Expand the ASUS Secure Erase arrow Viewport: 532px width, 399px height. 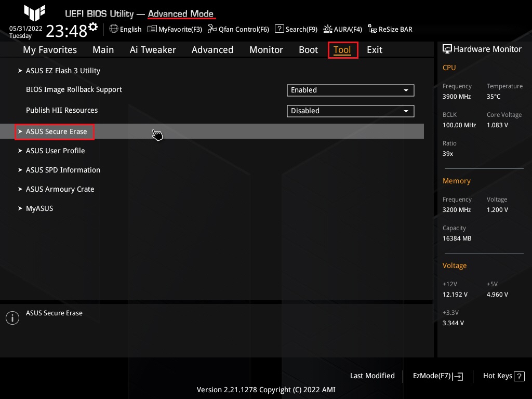coord(20,131)
